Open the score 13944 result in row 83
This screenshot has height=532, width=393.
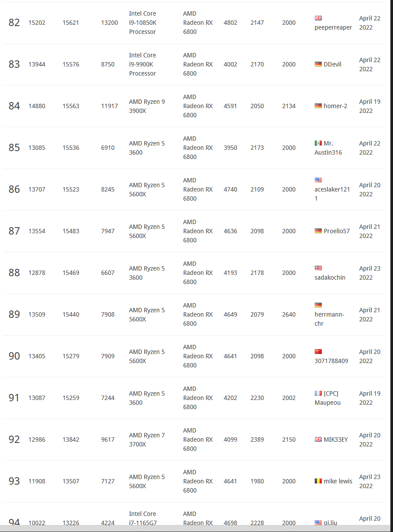(x=37, y=64)
